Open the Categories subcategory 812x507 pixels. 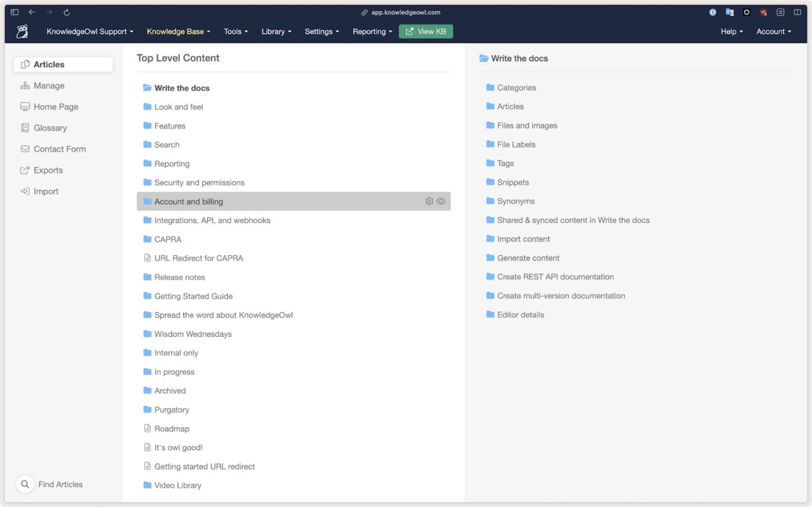[516, 88]
